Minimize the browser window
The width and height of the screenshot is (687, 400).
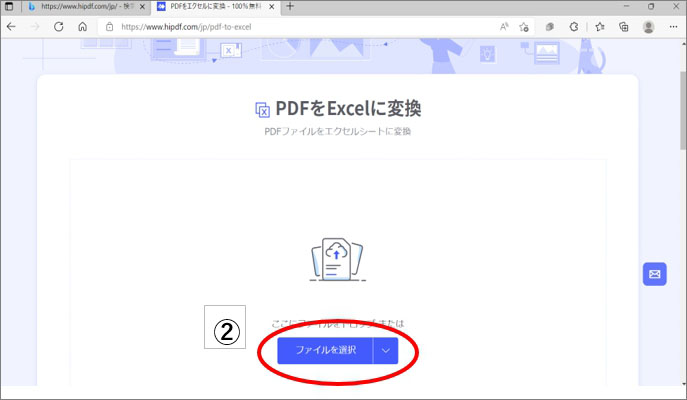pos(627,6)
